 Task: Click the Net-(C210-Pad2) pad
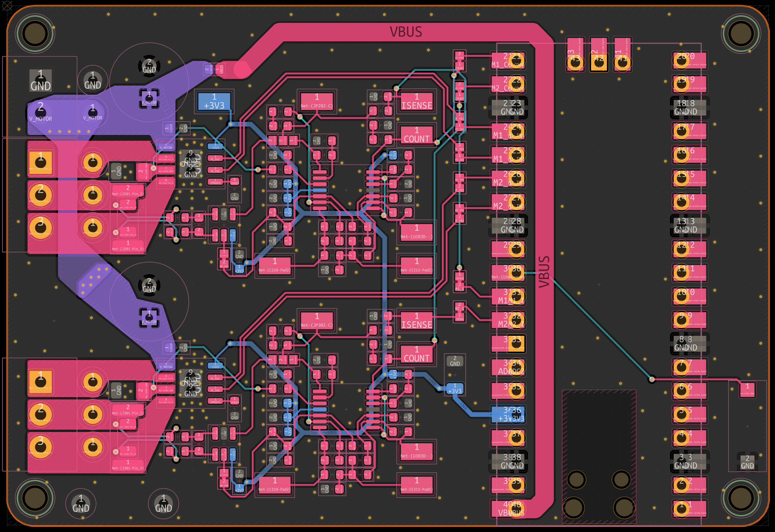275,266
